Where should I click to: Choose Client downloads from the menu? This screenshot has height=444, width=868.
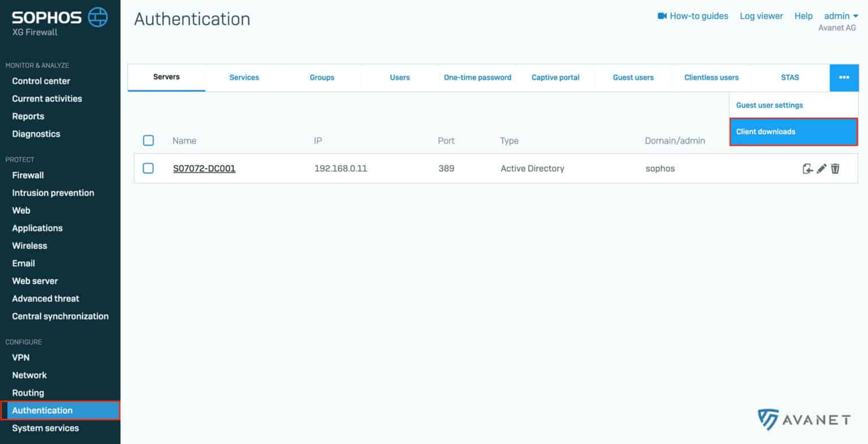point(765,131)
